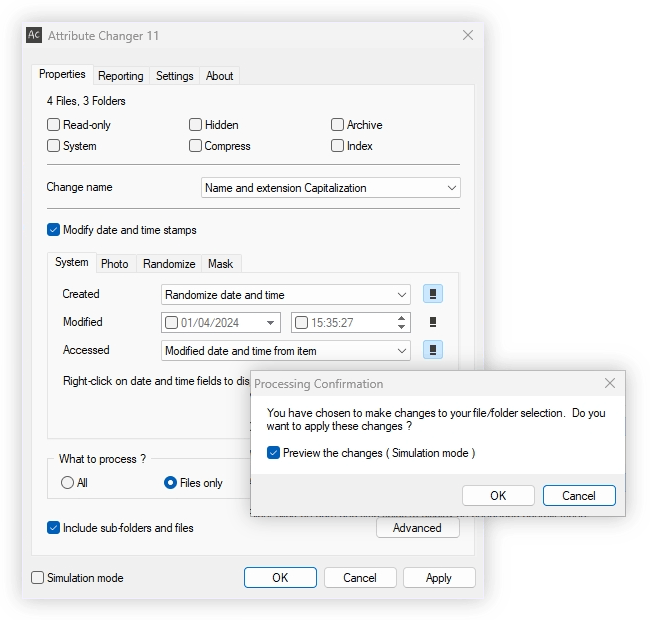Toggle Simulation mode checkbox at bottom
650x620 pixels.
click(38, 578)
